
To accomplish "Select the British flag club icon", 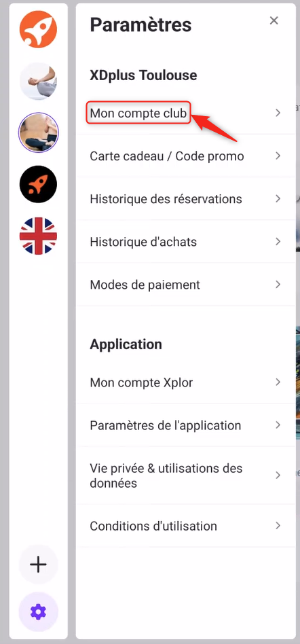I will 38,236.
